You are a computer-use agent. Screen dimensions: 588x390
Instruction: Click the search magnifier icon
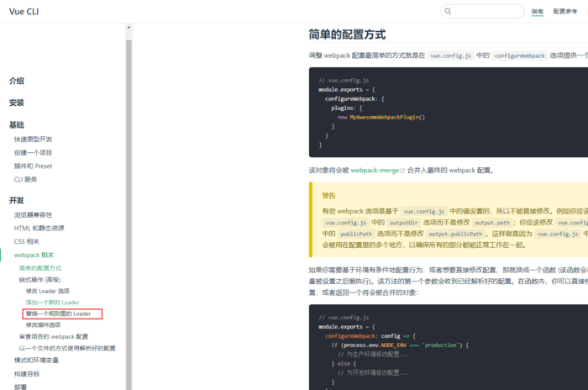(448, 11)
